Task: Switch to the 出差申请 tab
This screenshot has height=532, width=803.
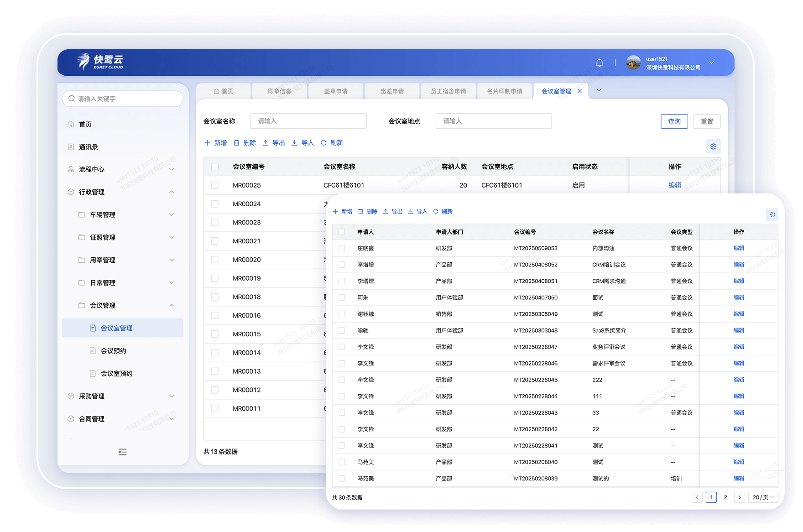Action: pyautogui.click(x=392, y=91)
